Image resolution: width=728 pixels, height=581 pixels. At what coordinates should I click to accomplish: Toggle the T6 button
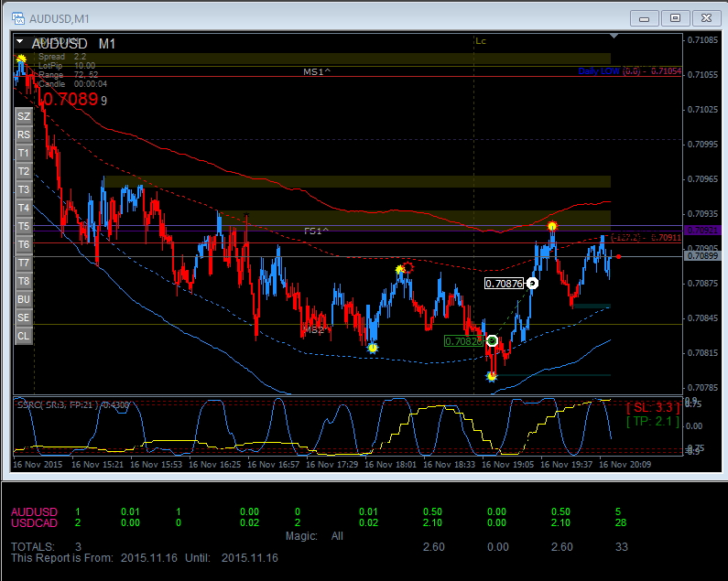(x=24, y=244)
